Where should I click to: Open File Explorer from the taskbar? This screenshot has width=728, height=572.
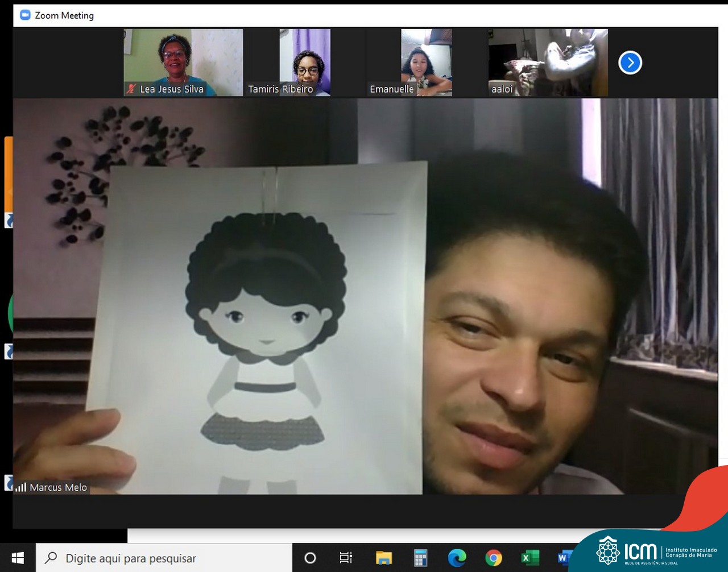tap(384, 558)
